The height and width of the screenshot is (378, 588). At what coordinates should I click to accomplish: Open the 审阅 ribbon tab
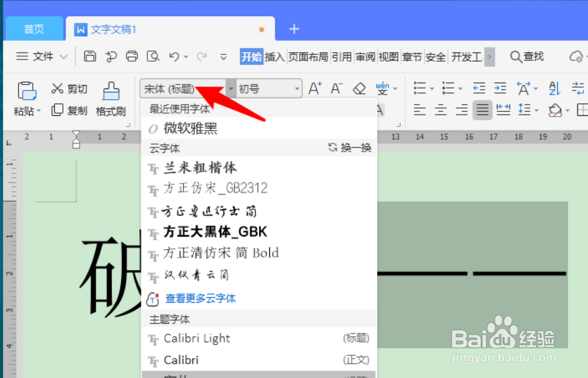click(x=365, y=57)
